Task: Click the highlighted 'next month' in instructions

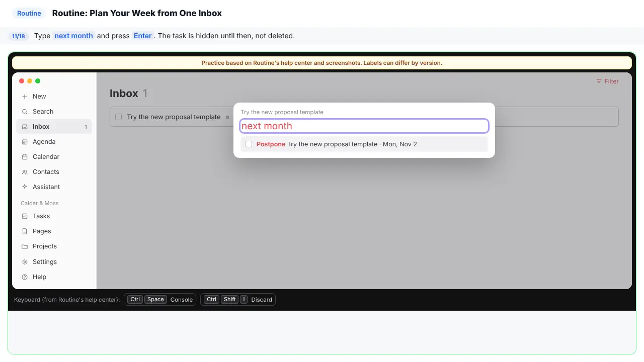Action: (x=73, y=36)
